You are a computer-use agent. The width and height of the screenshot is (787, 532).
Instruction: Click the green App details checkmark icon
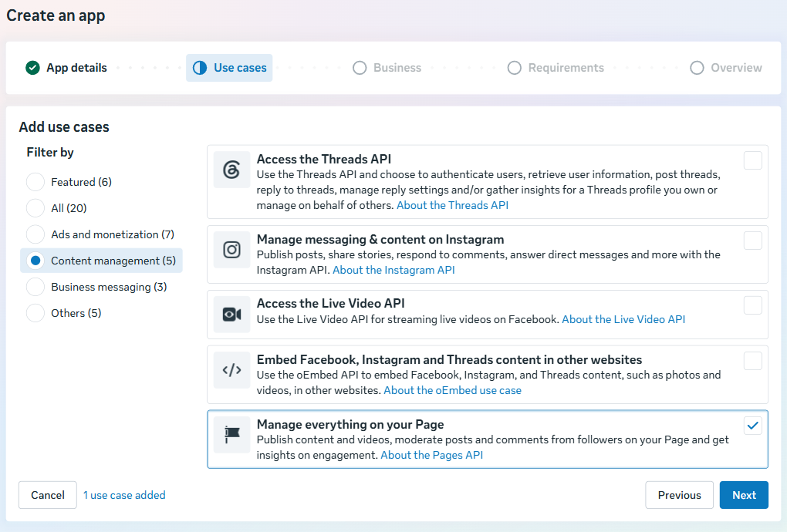32,68
